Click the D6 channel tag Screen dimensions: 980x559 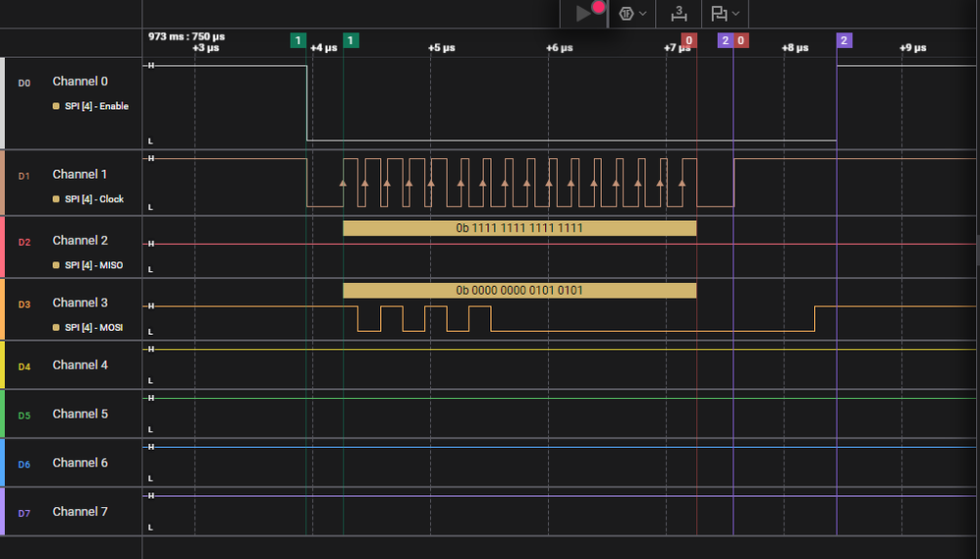click(24, 465)
